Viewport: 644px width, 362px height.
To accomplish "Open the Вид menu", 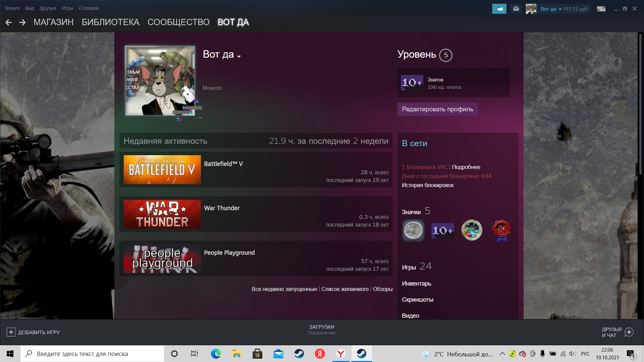I will [x=30, y=8].
